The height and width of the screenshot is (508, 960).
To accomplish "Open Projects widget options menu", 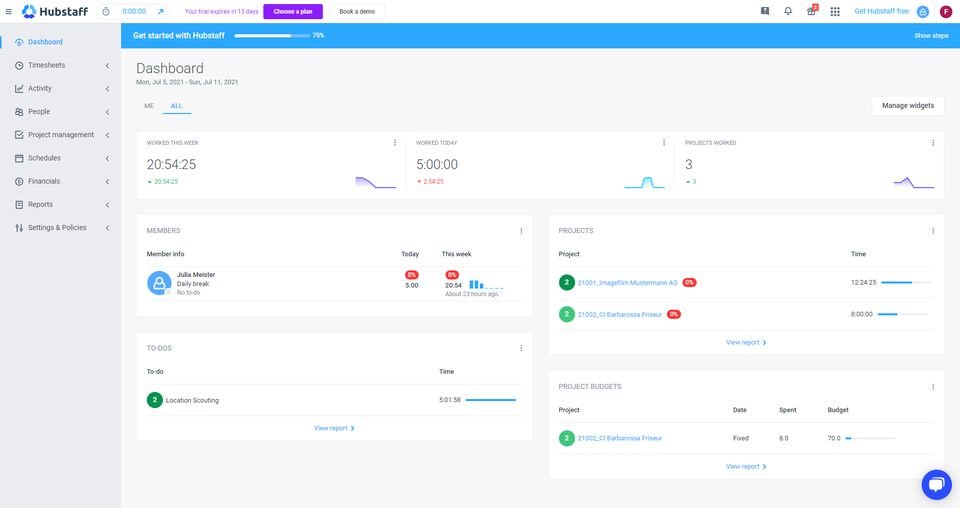I will [x=933, y=231].
